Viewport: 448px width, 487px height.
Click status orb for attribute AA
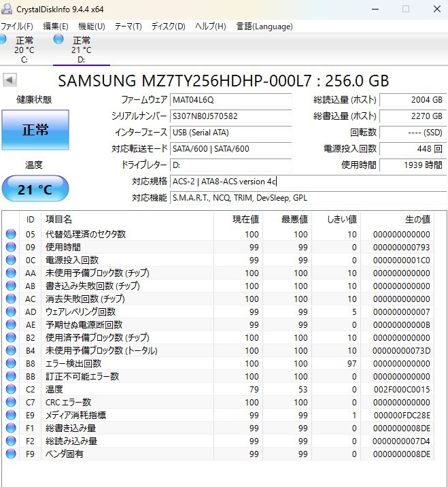tap(11, 273)
